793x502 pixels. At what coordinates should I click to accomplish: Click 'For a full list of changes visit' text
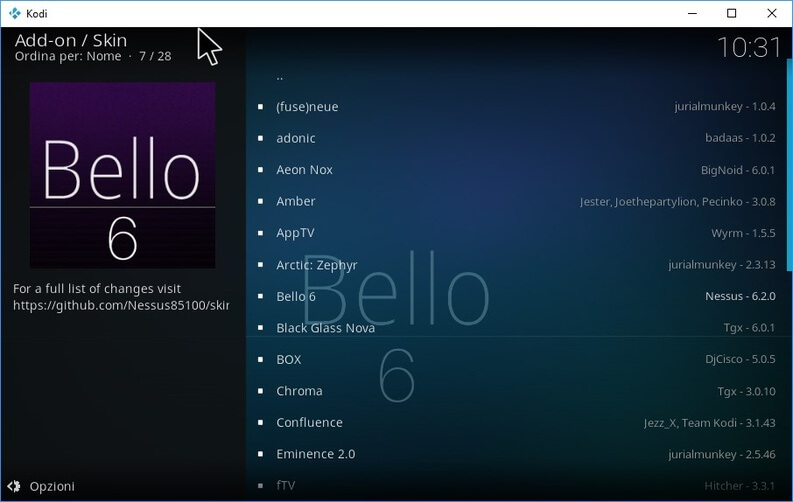click(97, 289)
